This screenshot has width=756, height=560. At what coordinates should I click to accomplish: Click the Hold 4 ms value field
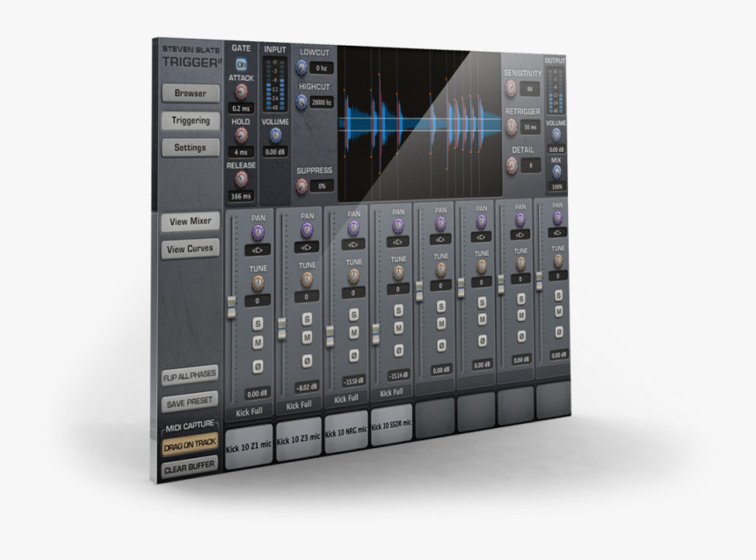point(241,152)
